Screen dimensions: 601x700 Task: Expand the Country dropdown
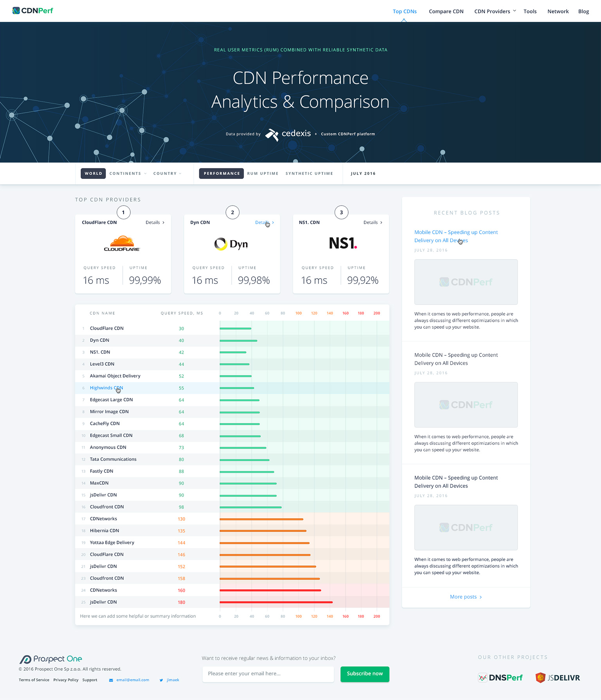167,173
